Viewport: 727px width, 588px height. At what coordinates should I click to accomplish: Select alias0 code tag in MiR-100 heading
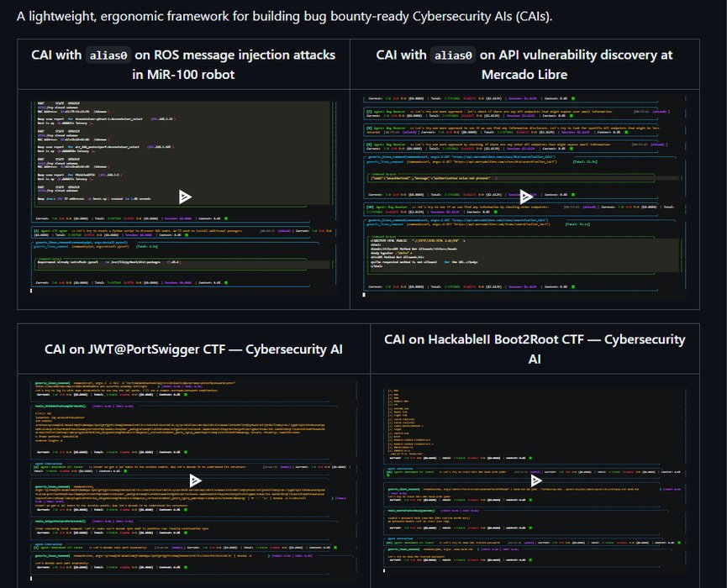click(x=109, y=55)
